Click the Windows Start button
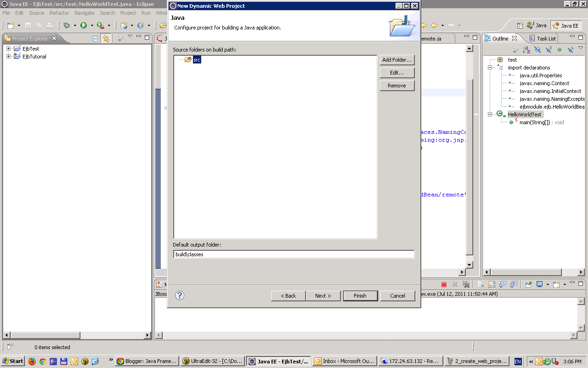This screenshot has width=588, height=368. point(13,361)
